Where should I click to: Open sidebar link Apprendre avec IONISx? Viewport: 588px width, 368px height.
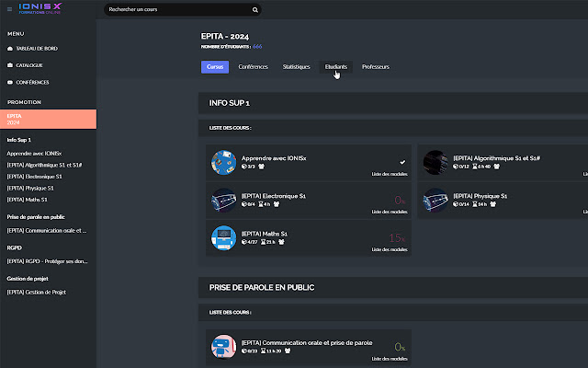34,154
